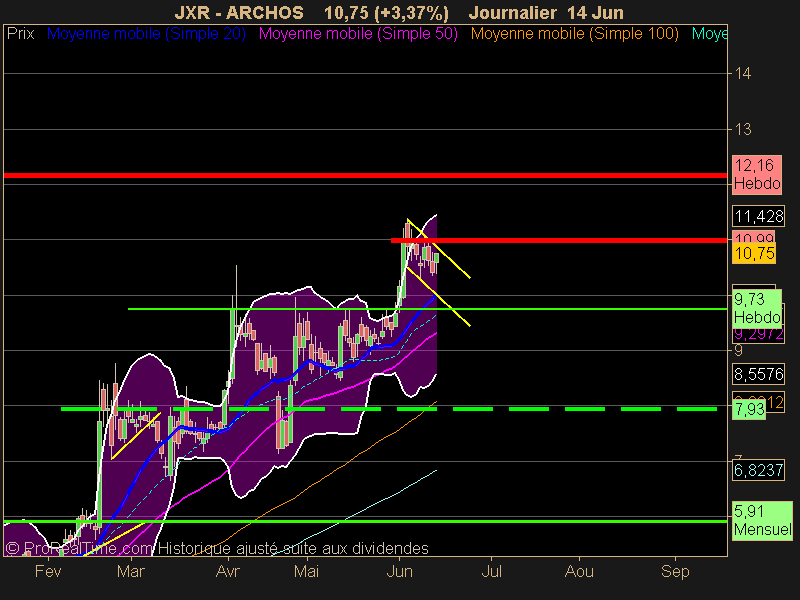Image resolution: width=800 pixels, height=600 pixels.
Task: Select 'Moyenne mobile (Simple 100)' legend entry
Action: click(574, 34)
